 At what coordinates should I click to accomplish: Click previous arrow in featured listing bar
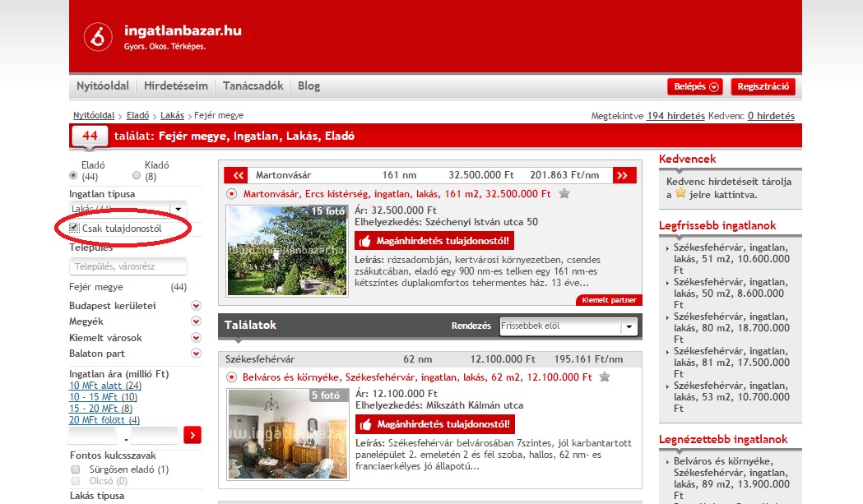[236, 175]
